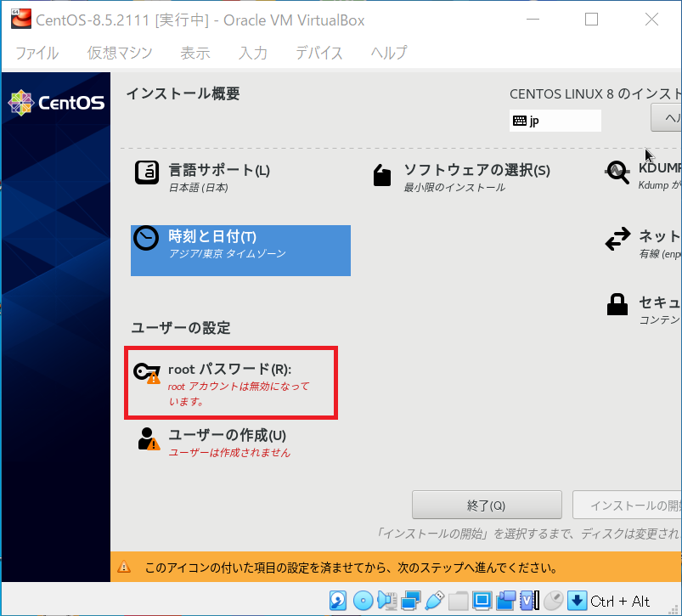Click the hard disk activity status icon
This screenshot has height=616, width=682.
coord(337,601)
